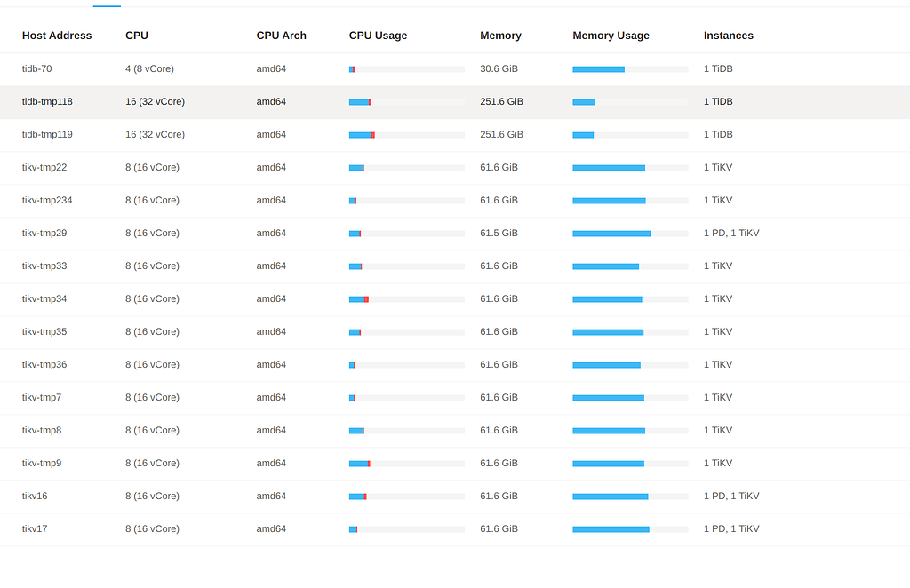Click the "1 PD, 1 TiKV" cell for tikv-tmp29

point(730,233)
